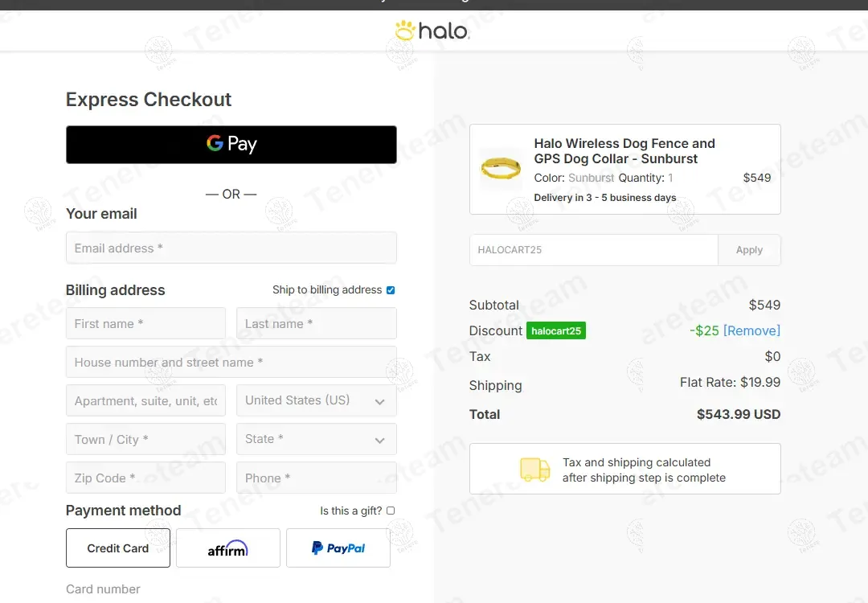868x603 pixels.
Task: Select Affirm payment method
Action: point(228,548)
